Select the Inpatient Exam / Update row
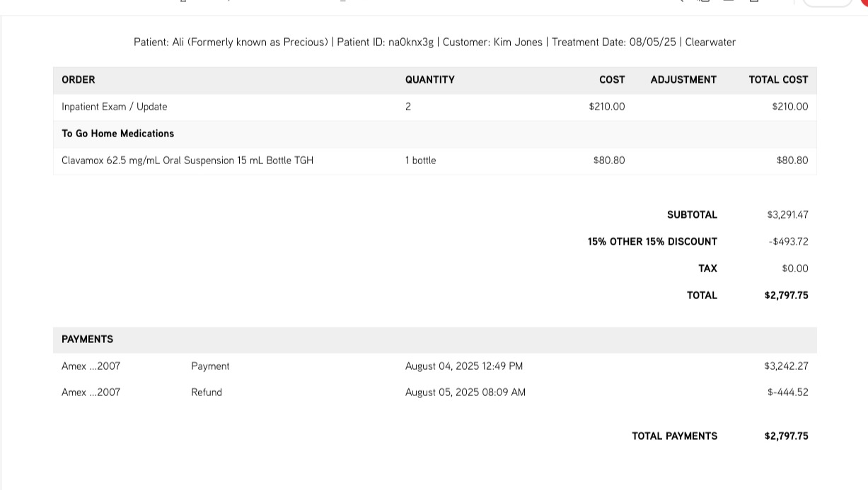The width and height of the screenshot is (868, 490). (x=115, y=107)
